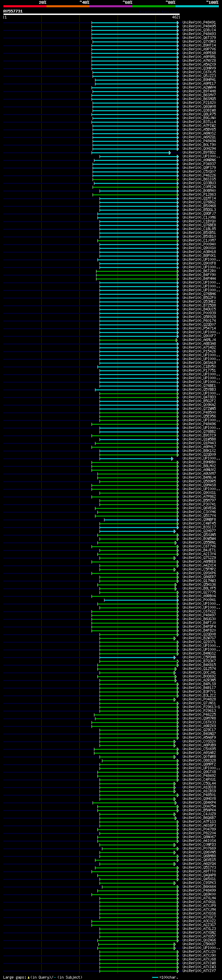Select the UniRef100_Q8LR75 entry
This screenshot has height=980, width=222.
[x=199, y=114]
